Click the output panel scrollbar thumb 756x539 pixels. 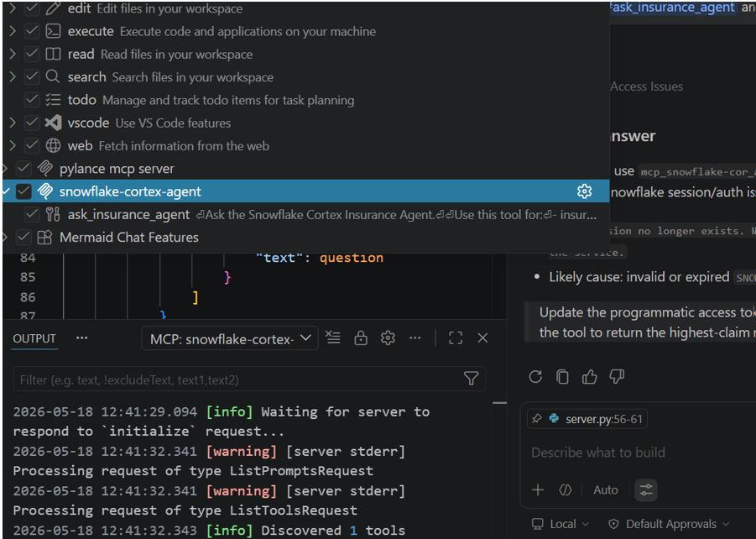pyautogui.click(x=499, y=402)
